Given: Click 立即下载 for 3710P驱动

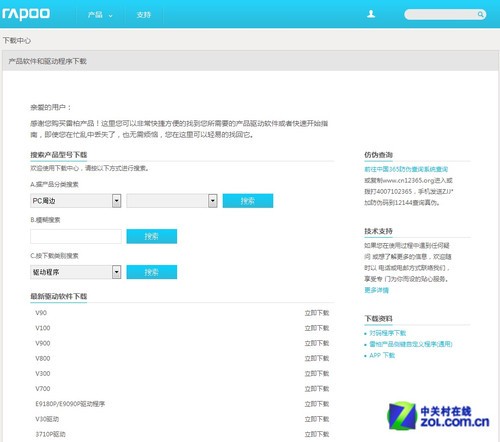Looking at the screenshot, I should pos(317,434).
